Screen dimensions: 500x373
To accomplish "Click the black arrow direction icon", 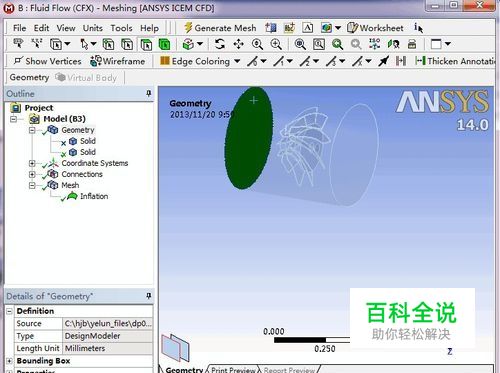I will click(384, 61).
